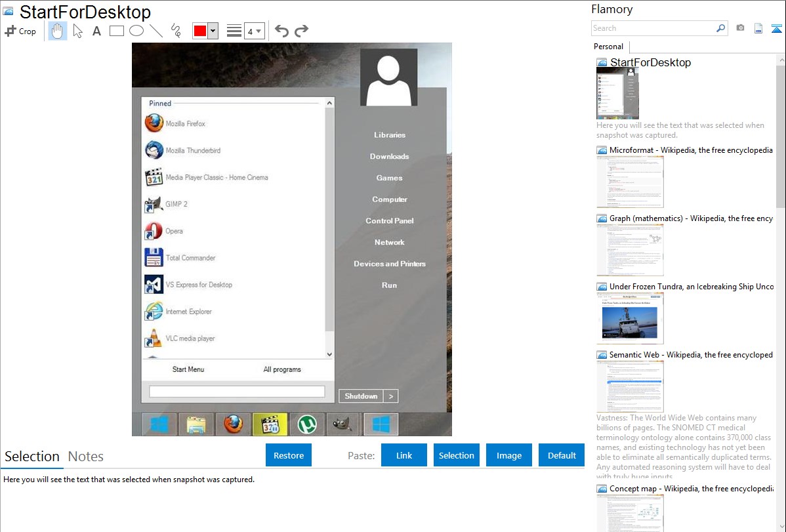Click the red annotation color swatch
The image size is (786, 532).
200,31
